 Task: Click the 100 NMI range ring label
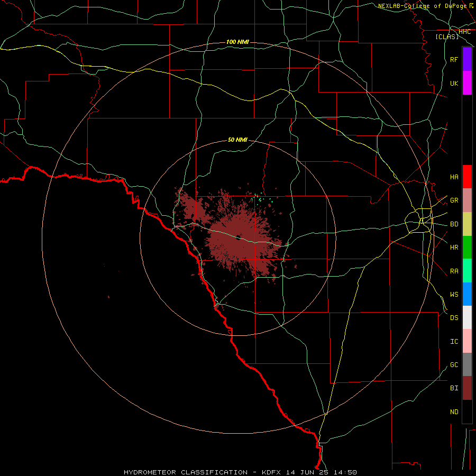[237, 42]
